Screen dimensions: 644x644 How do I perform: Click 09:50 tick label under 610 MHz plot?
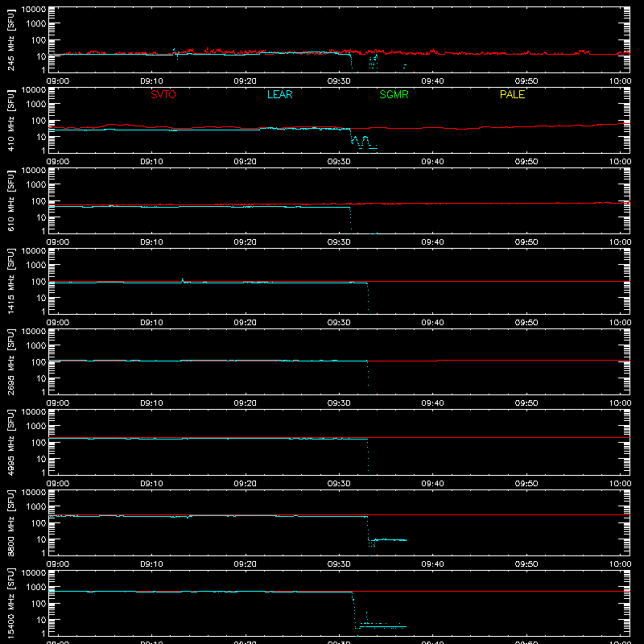[526, 242]
